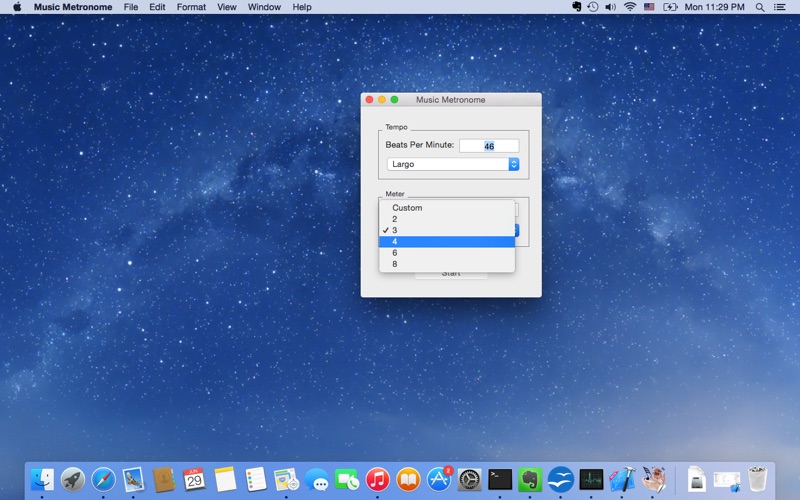This screenshot has width=800, height=500.
Task: Expand the Largo tempo dropdown
Action: [452, 164]
